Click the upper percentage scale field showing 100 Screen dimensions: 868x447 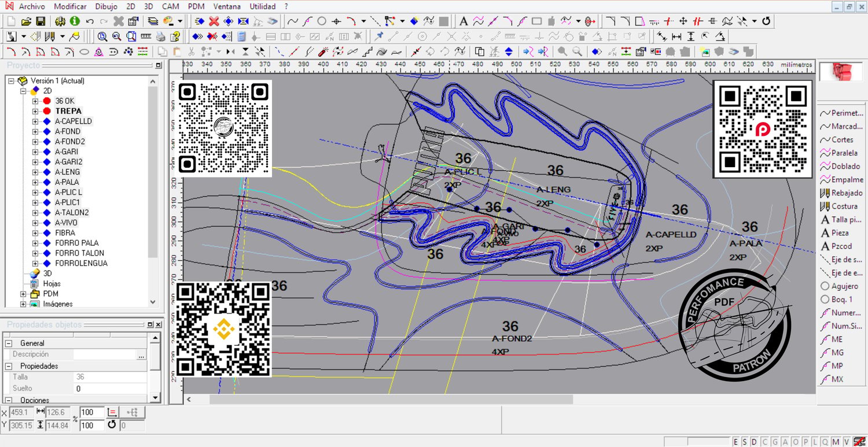tap(91, 412)
